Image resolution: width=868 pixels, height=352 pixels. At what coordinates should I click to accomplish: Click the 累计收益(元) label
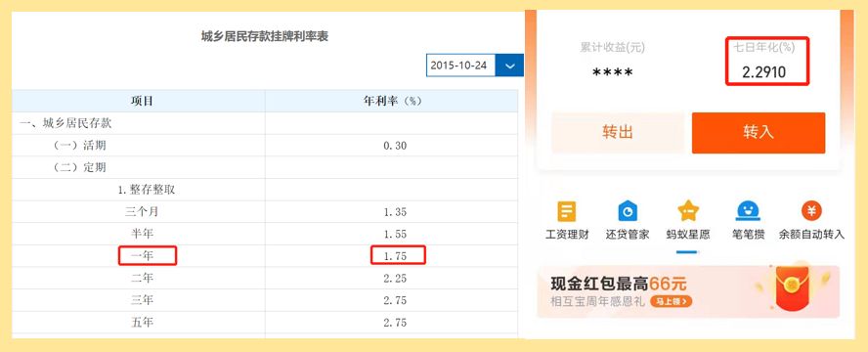pos(612,48)
